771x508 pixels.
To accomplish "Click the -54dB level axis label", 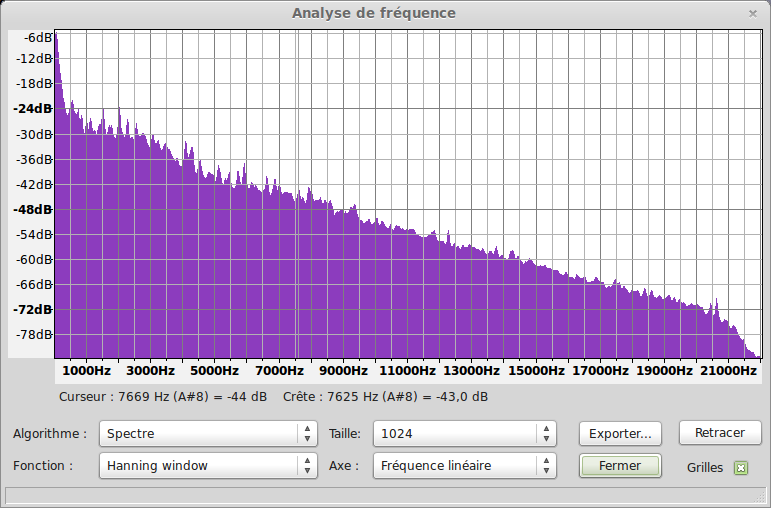I will [x=33, y=235].
